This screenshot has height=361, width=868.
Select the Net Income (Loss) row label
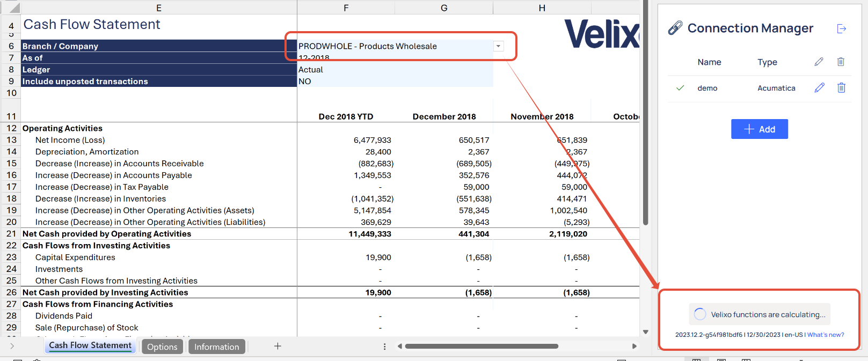(70, 140)
